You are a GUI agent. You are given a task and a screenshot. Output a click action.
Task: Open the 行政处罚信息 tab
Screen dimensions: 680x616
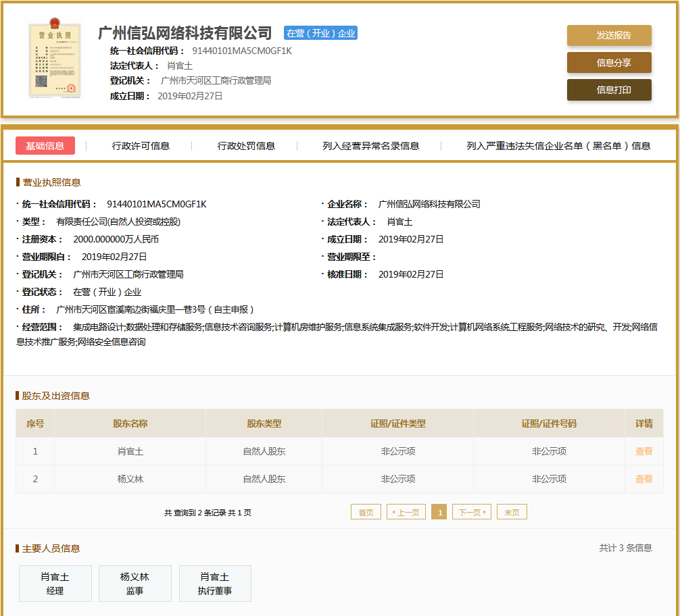[246, 146]
